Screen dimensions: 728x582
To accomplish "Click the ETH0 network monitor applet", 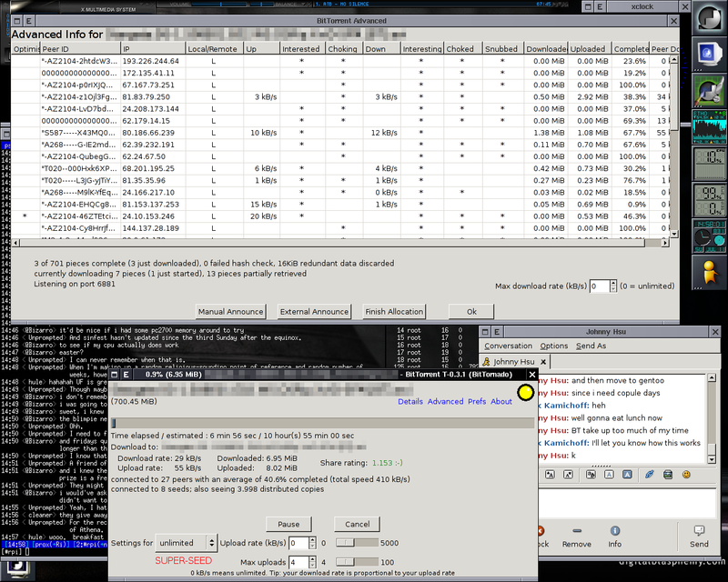I will click(710, 126).
